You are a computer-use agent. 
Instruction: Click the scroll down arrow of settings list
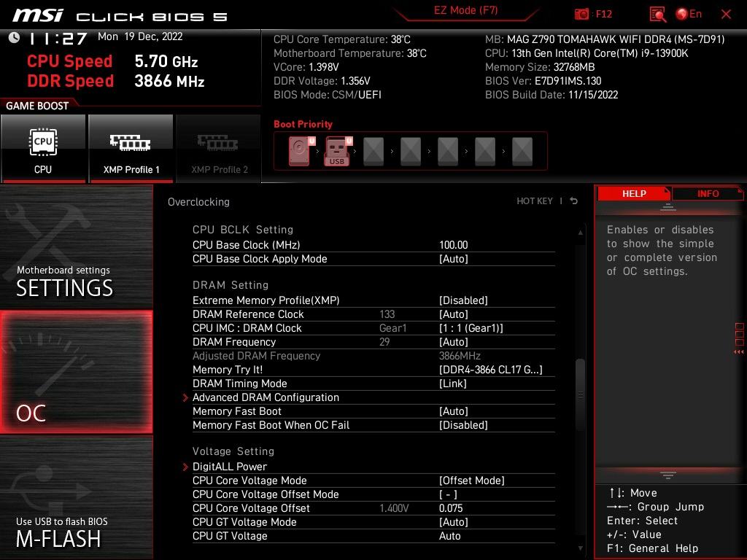tap(580, 548)
